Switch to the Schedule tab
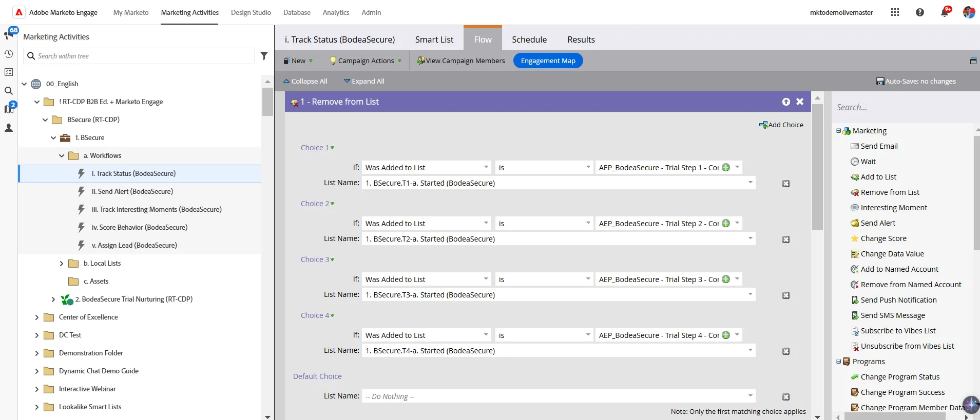 pyautogui.click(x=529, y=39)
